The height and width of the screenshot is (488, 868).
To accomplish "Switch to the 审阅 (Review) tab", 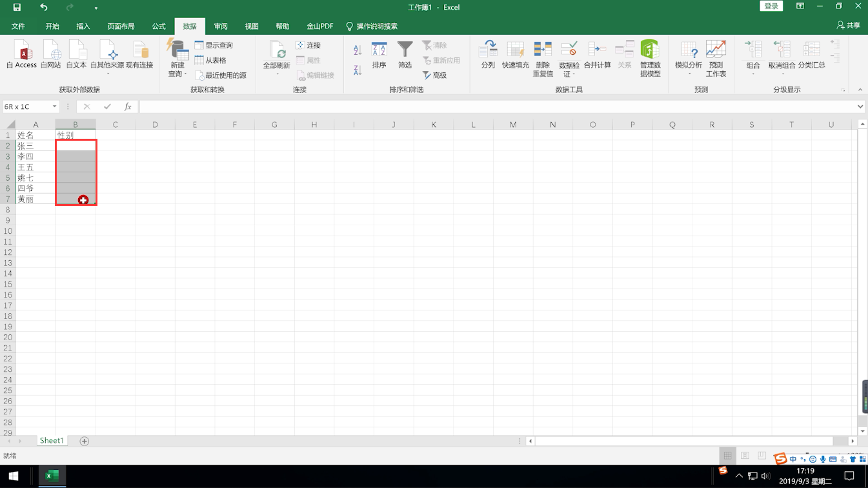I will (x=221, y=26).
